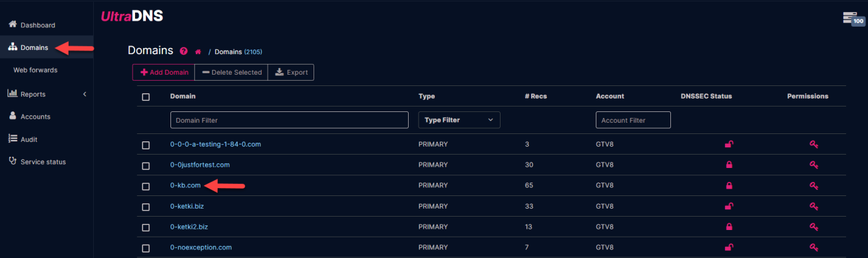Focus the Domain Filter input field
Image resolution: width=868 pixels, height=258 pixels.
[290, 120]
